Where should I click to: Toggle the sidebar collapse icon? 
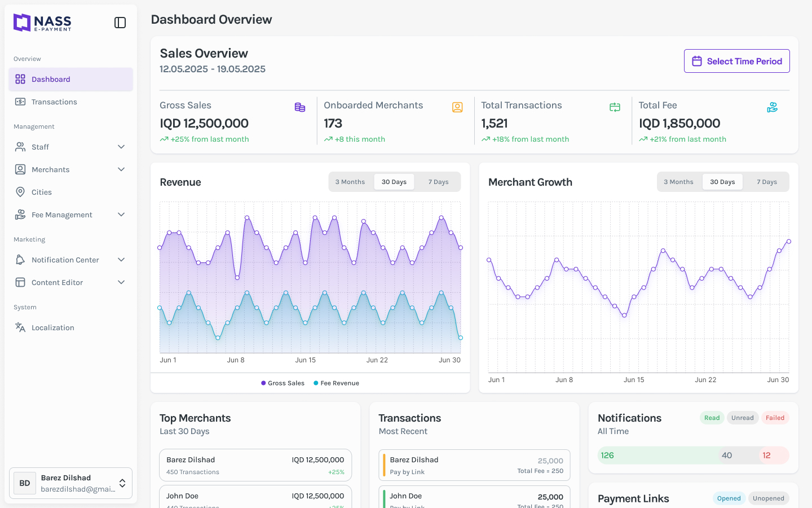click(x=120, y=23)
